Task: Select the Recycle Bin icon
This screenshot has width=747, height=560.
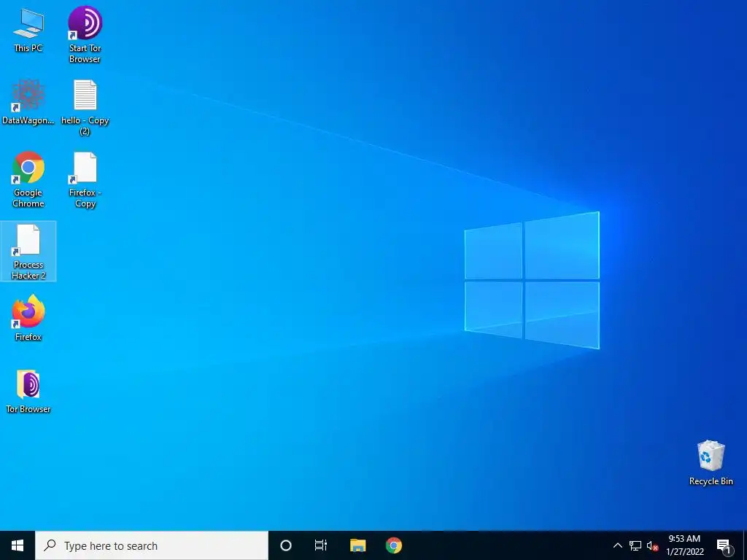Action: click(711, 462)
